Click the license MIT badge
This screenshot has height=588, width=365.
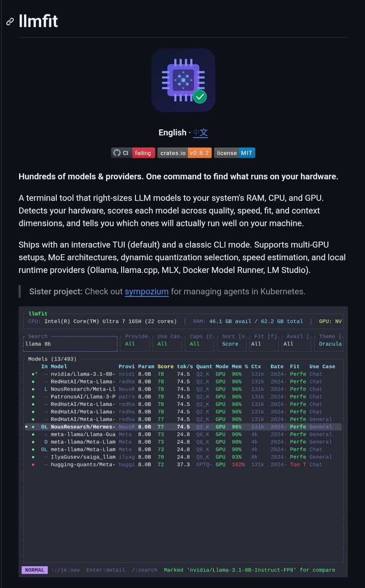point(235,153)
